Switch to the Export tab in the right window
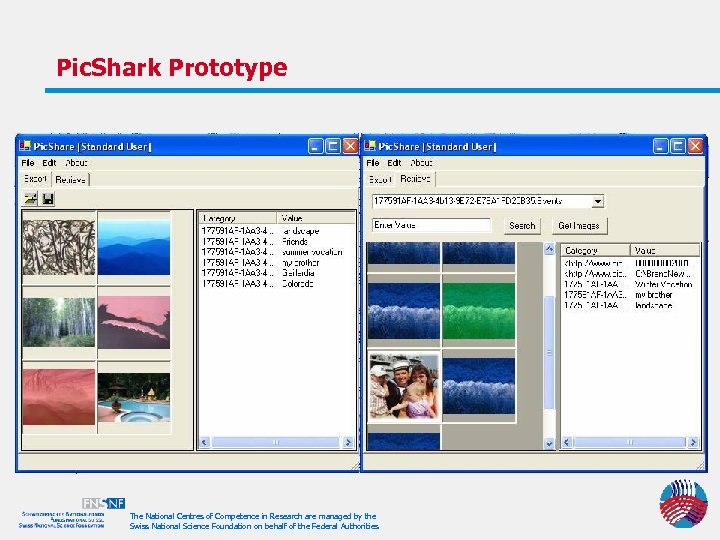This screenshot has width=720, height=540. (380, 180)
